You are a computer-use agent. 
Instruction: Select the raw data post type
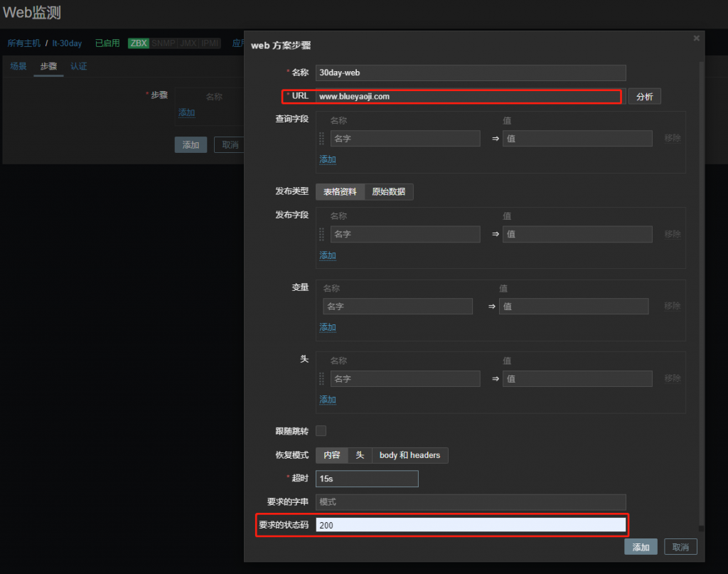tap(389, 192)
